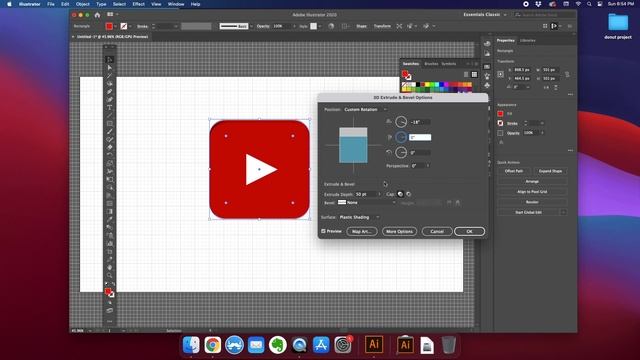Open the Surface Plastic Shading dropdown
Image resolution: width=640 pixels, height=360 pixels.
pos(359,217)
